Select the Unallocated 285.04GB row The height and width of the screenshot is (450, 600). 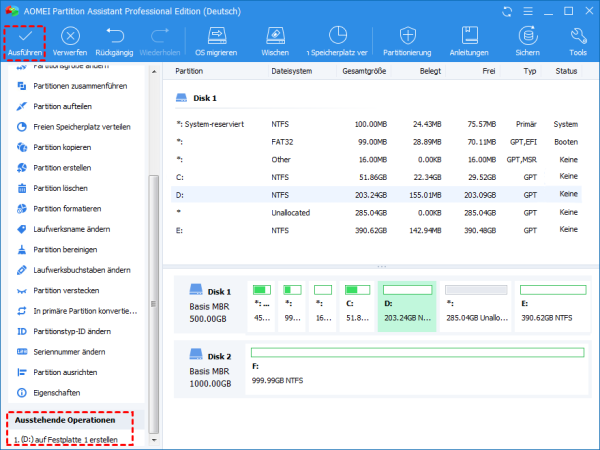tap(377, 213)
